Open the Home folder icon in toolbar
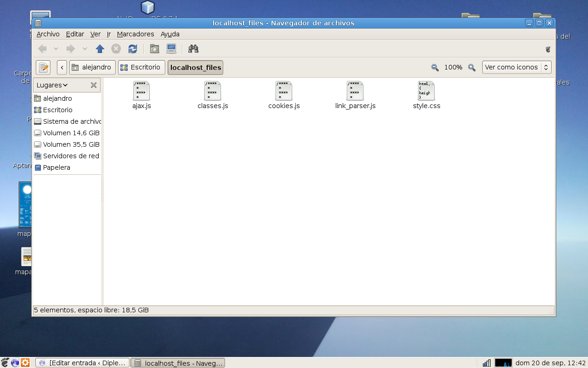588x368 pixels. (155, 49)
